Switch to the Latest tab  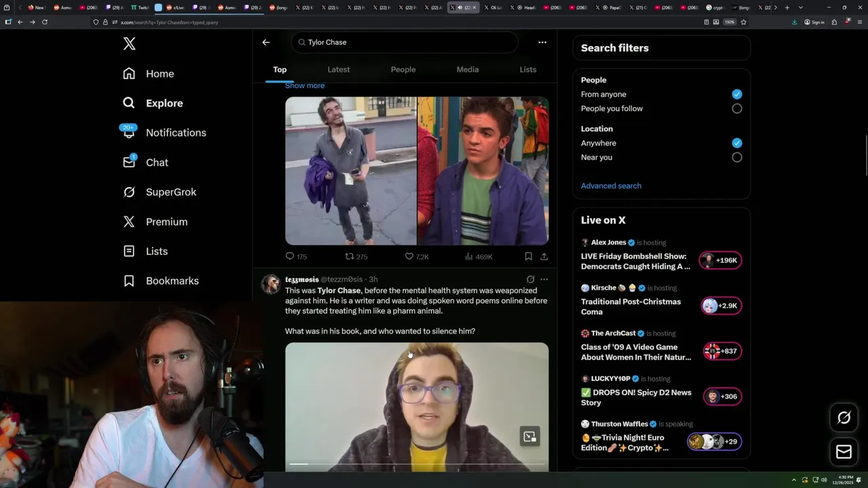pyautogui.click(x=338, y=69)
